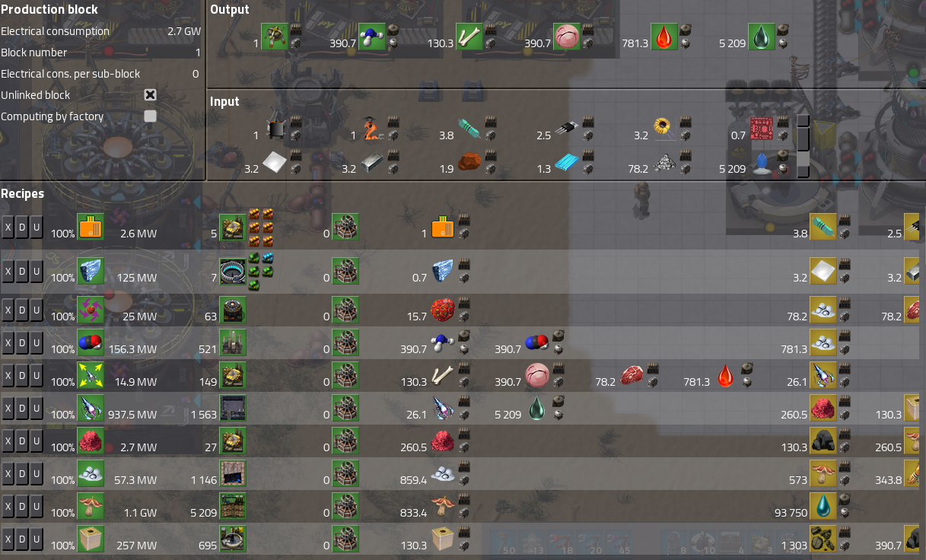Select the red circuit board in Input panel
Image resolution: width=926 pixels, height=560 pixels.
coord(762,129)
